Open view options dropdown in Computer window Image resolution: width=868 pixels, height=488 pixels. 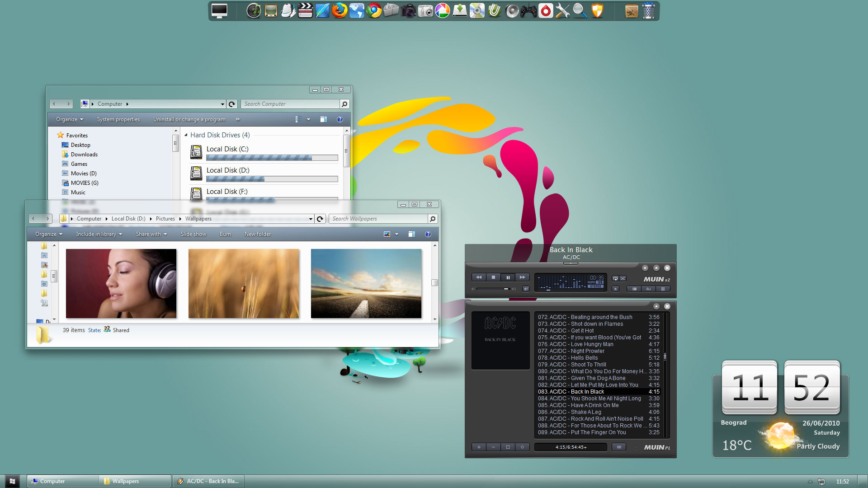(308, 119)
